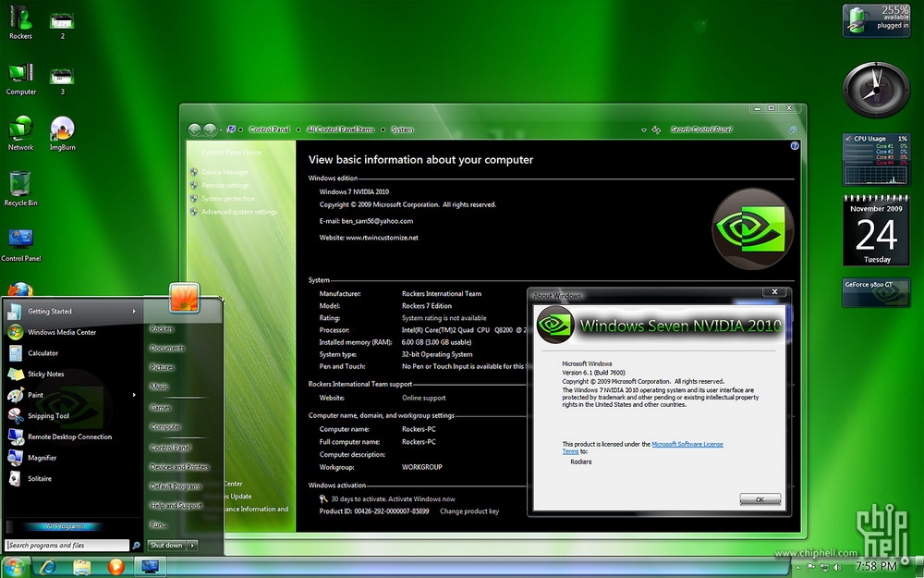This screenshot has width=924, height=578.
Task: Open System protection in the left pane
Action: coord(228,199)
